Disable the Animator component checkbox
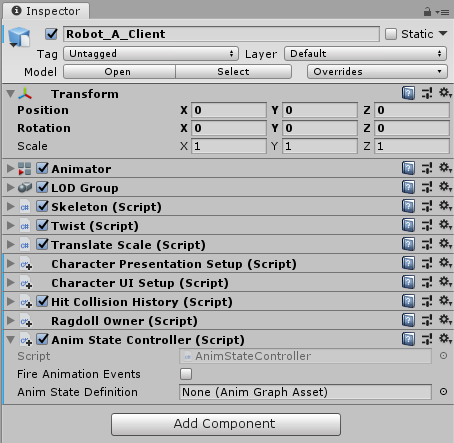The width and height of the screenshot is (454, 443). 42,168
